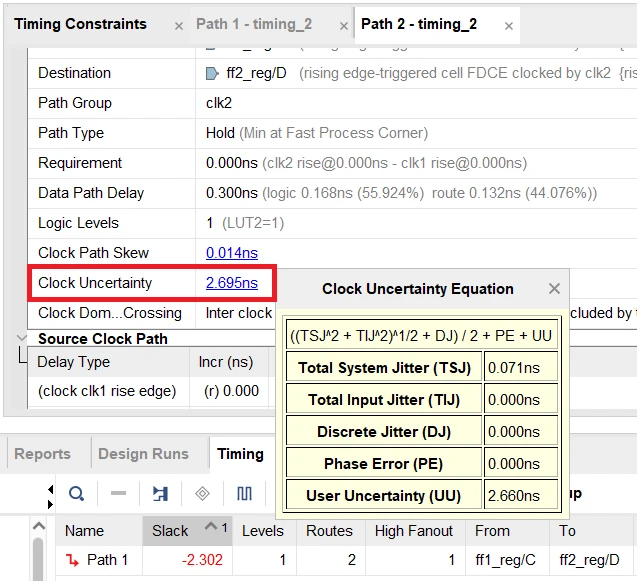Collapse the Source Clock Path section

tap(23, 339)
